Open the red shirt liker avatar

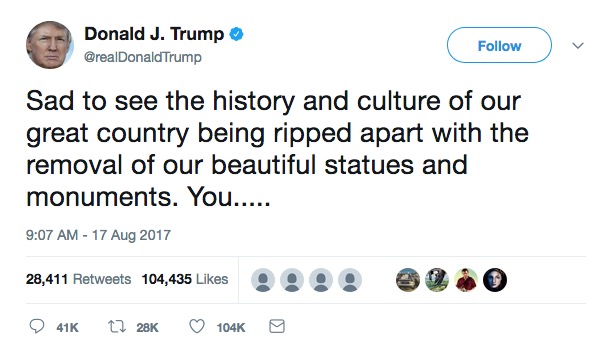466,280
